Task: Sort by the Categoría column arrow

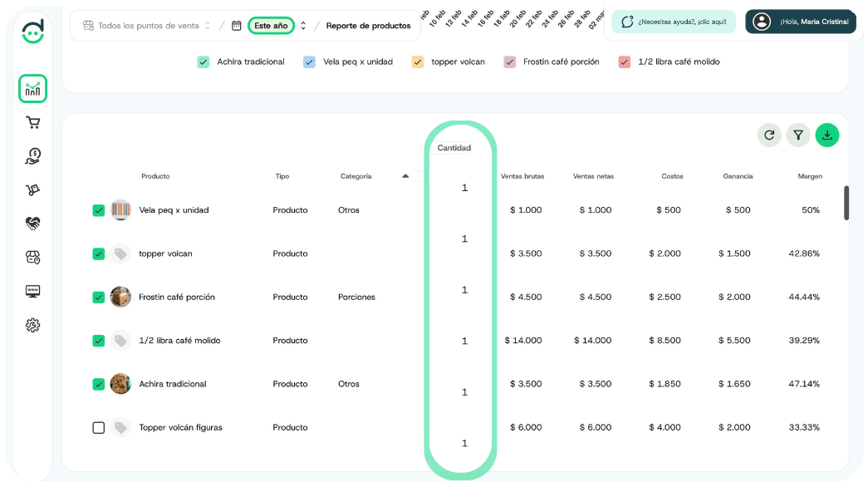Action: (405, 176)
